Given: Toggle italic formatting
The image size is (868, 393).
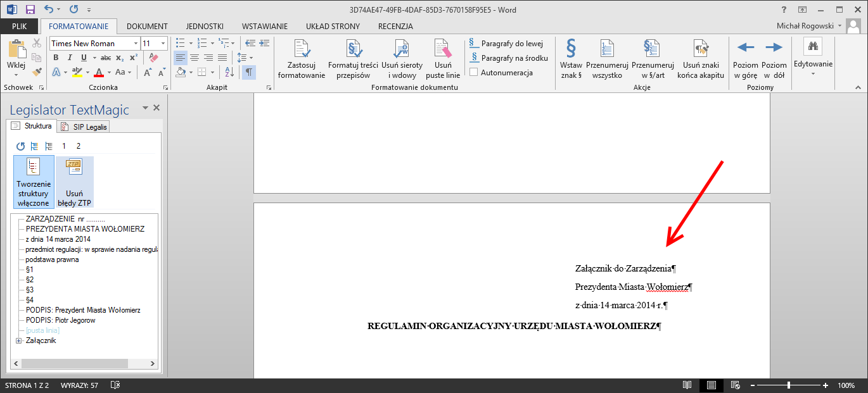Looking at the screenshot, I should pos(68,58).
